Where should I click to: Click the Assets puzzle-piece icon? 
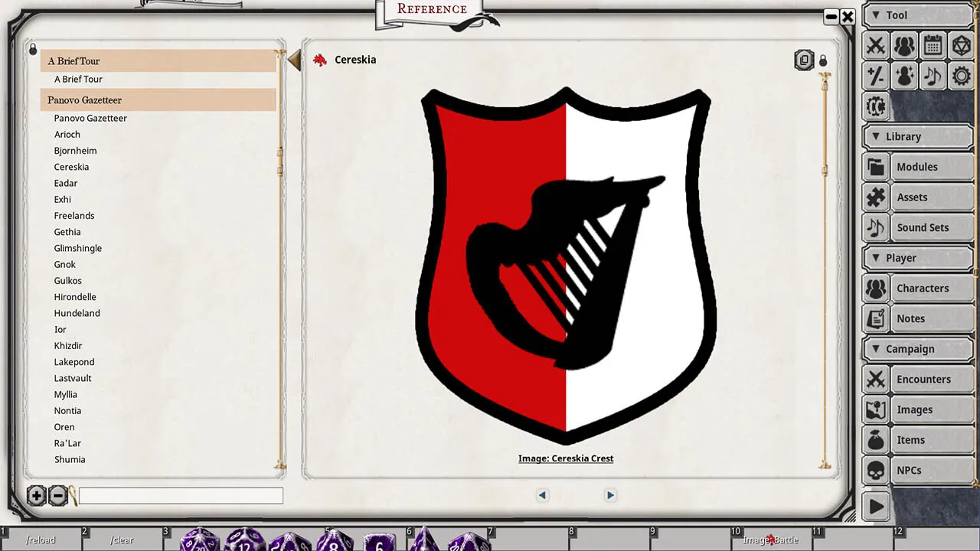point(876,197)
